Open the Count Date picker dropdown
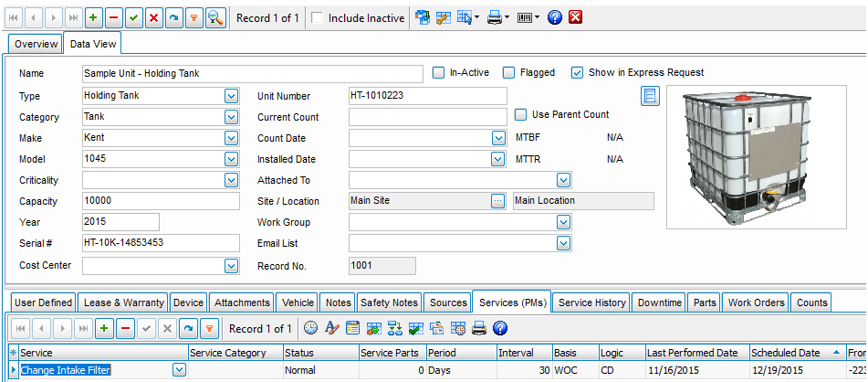868x382 pixels. point(498,138)
